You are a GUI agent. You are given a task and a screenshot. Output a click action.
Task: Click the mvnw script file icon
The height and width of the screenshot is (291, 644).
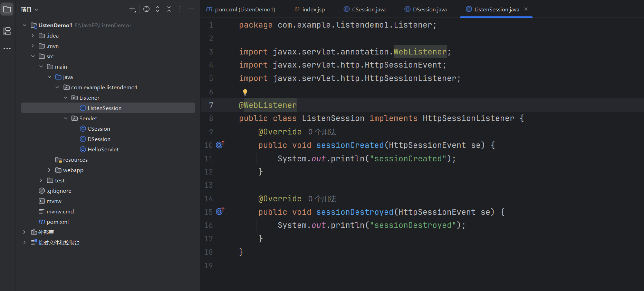tap(42, 201)
